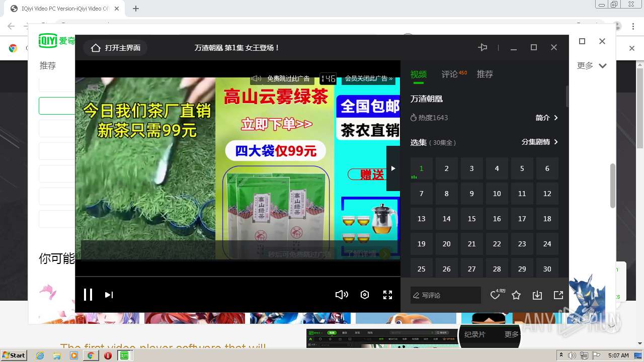644x362 pixels.
Task: Select episode 28
Action: click(497, 268)
